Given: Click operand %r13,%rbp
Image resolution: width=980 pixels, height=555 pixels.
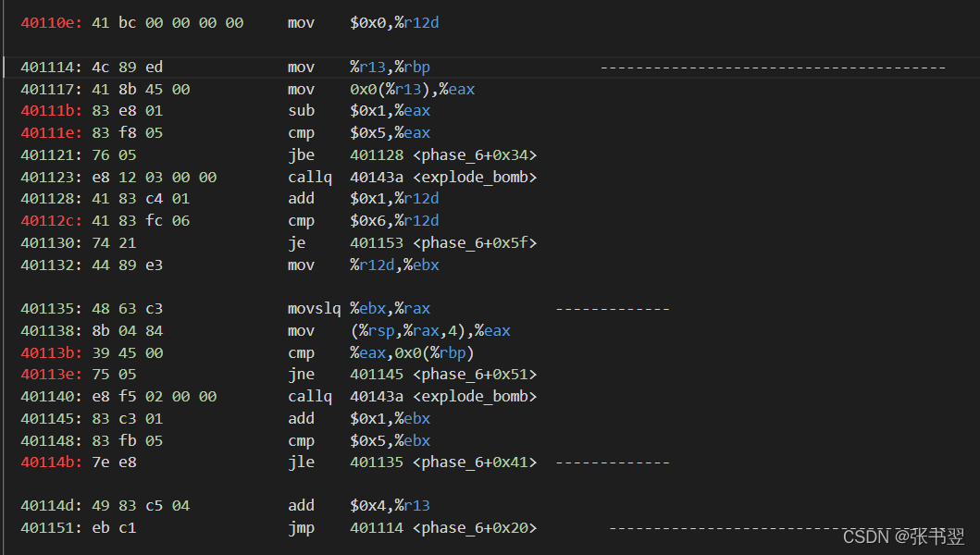Looking at the screenshot, I should click(390, 67).
